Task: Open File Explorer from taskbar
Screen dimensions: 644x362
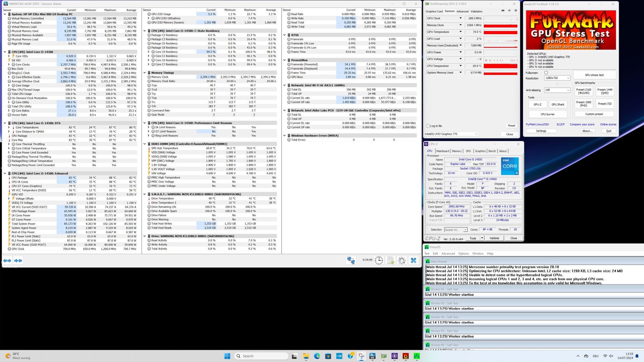Action: (306, 356)
